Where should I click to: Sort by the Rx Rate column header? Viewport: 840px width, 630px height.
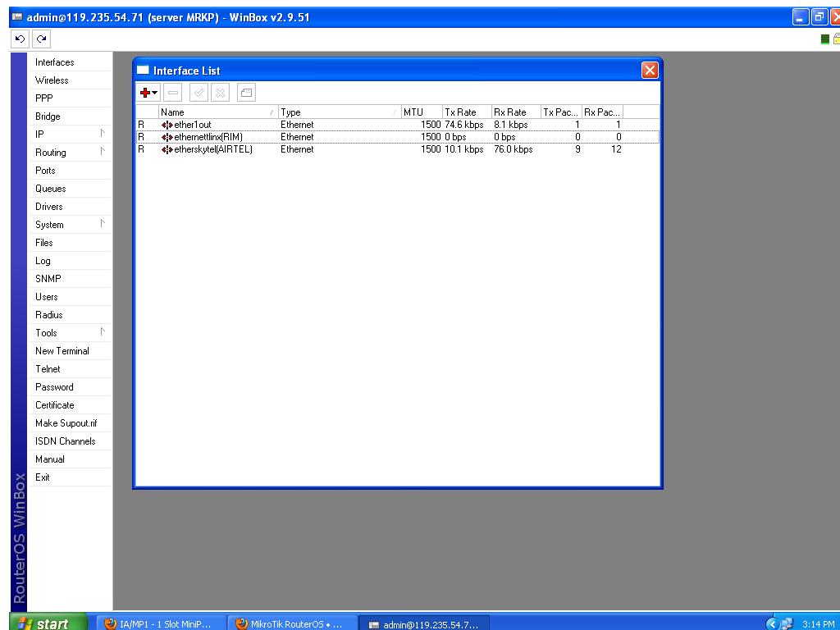pos(517,112)
